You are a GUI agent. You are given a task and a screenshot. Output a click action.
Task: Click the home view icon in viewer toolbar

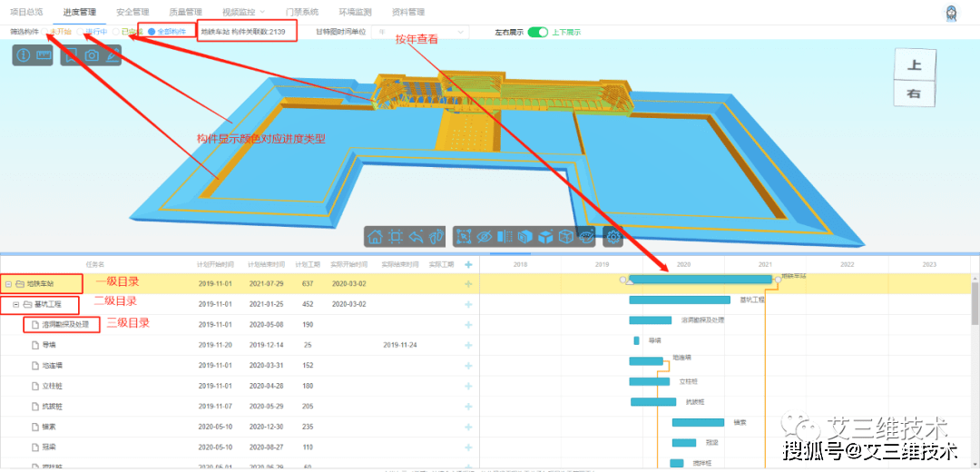click(375, 237)
